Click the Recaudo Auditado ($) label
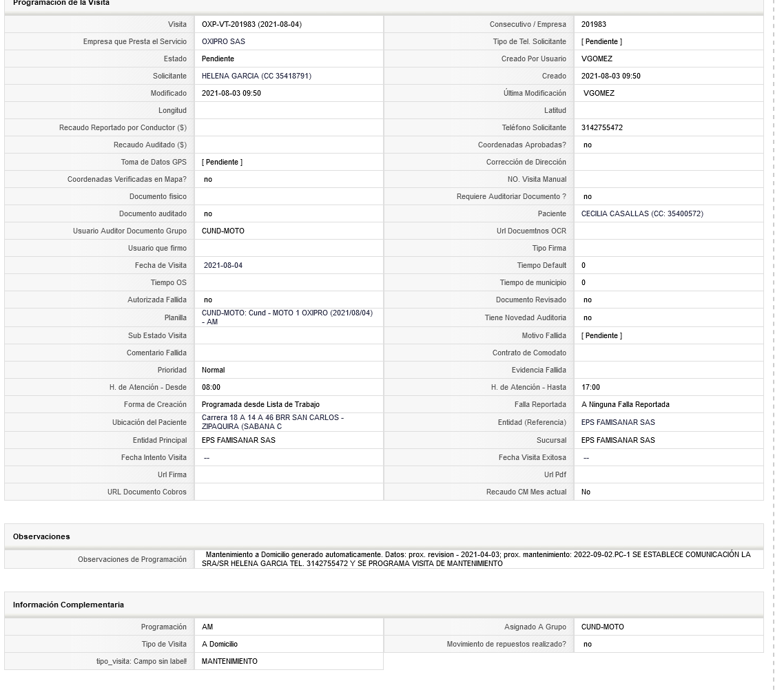784x690 pixels. (150, 145)
